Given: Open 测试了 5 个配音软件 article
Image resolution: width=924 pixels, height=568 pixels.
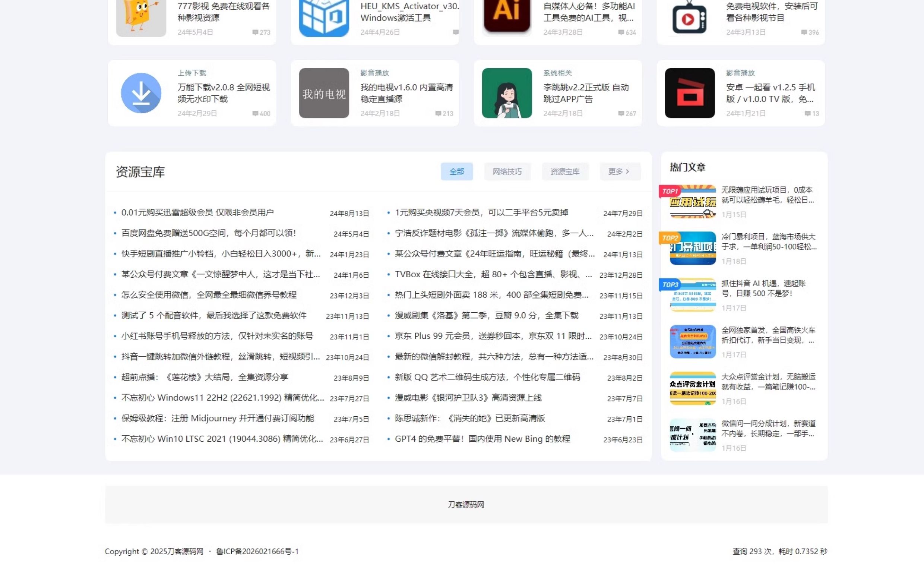Looking at the screenshot, I should click(214, 316).
